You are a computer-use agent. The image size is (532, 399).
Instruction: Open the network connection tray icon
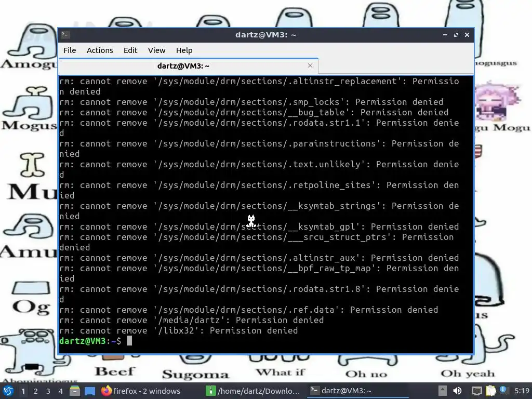click(x=477, y=391)
